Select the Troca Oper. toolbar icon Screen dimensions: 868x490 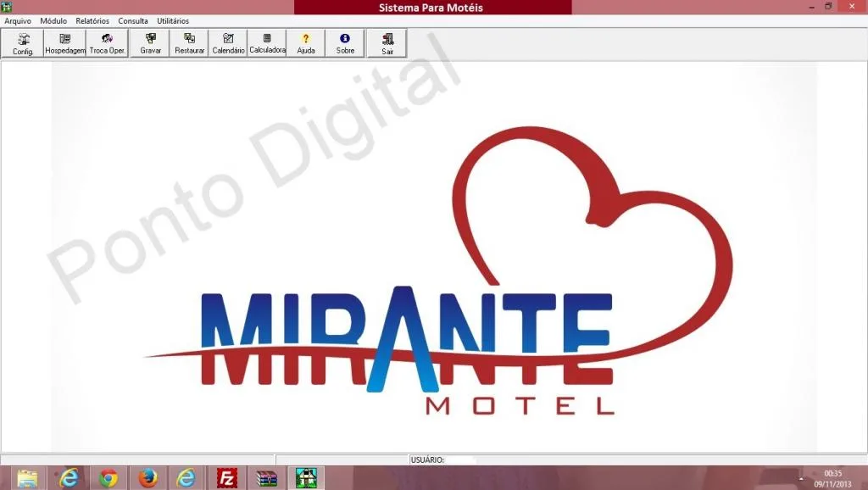108,44
